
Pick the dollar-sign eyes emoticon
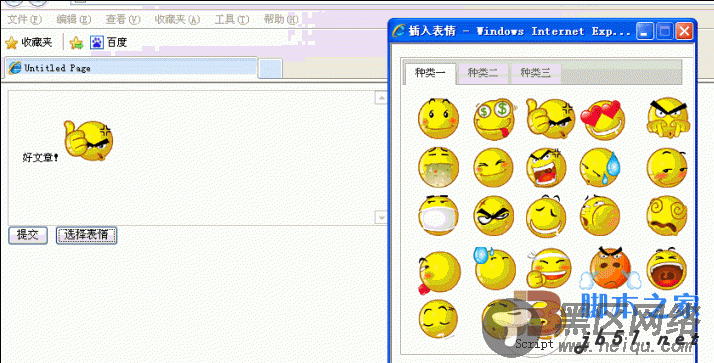tap(495, 119)
